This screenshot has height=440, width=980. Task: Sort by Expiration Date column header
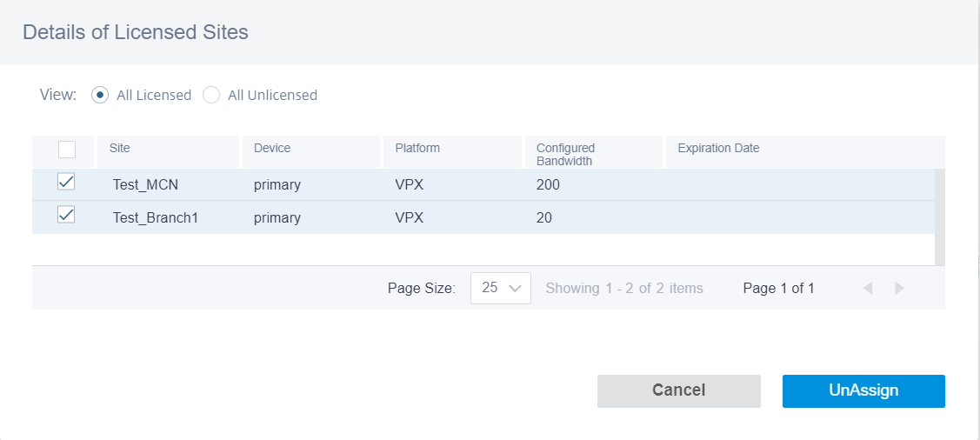[x=719, y=148]
